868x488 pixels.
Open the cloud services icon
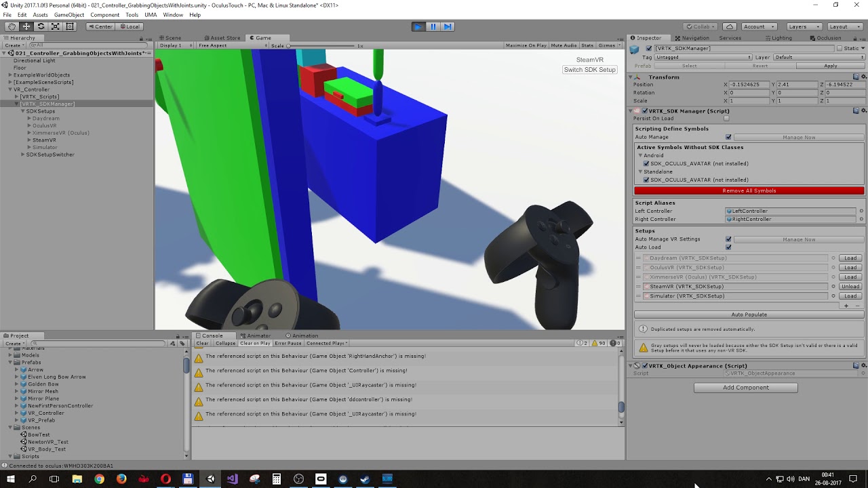pyautogui.click(x=730, y=26)
